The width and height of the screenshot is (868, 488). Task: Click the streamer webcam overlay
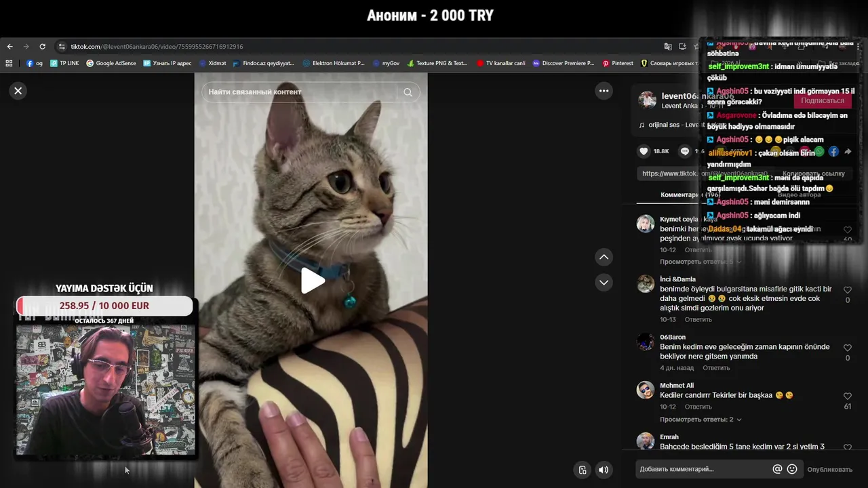(x=105, y=390)
